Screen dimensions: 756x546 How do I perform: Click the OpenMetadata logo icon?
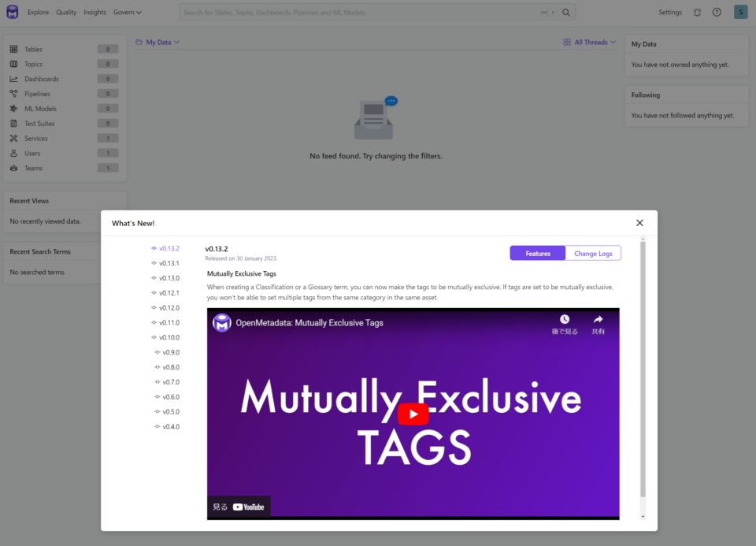(12, 12)
